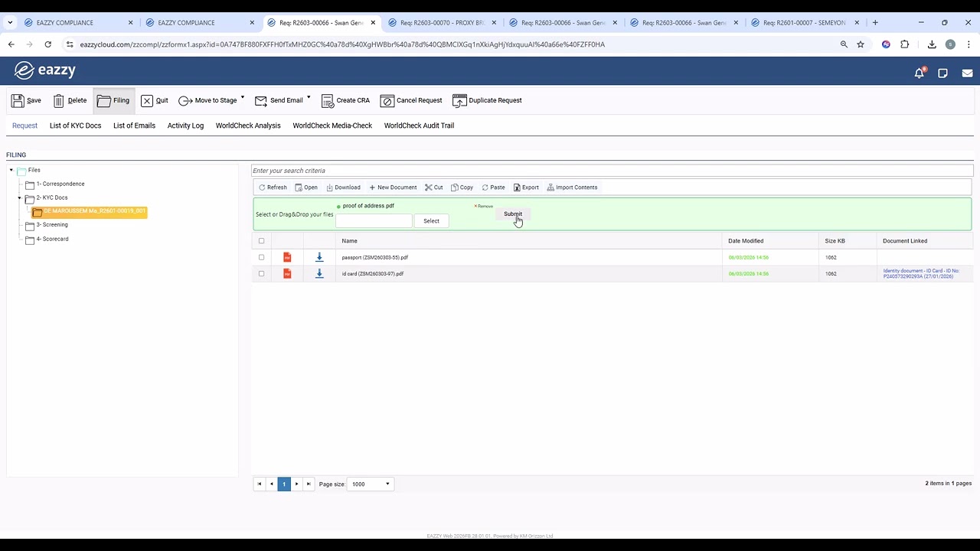
Task: Click the Quit toolbar icon
Action: pos(147,101)
